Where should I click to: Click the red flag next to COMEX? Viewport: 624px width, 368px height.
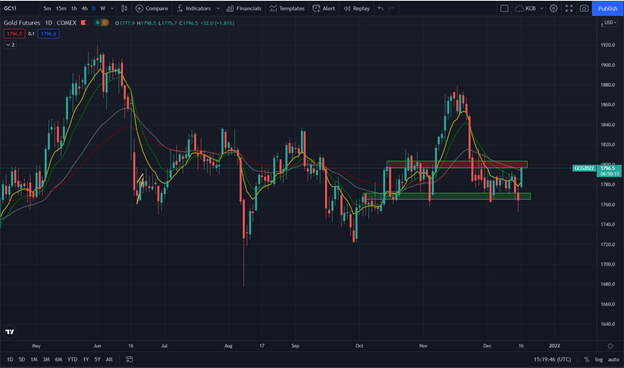[x=84, y=23]
